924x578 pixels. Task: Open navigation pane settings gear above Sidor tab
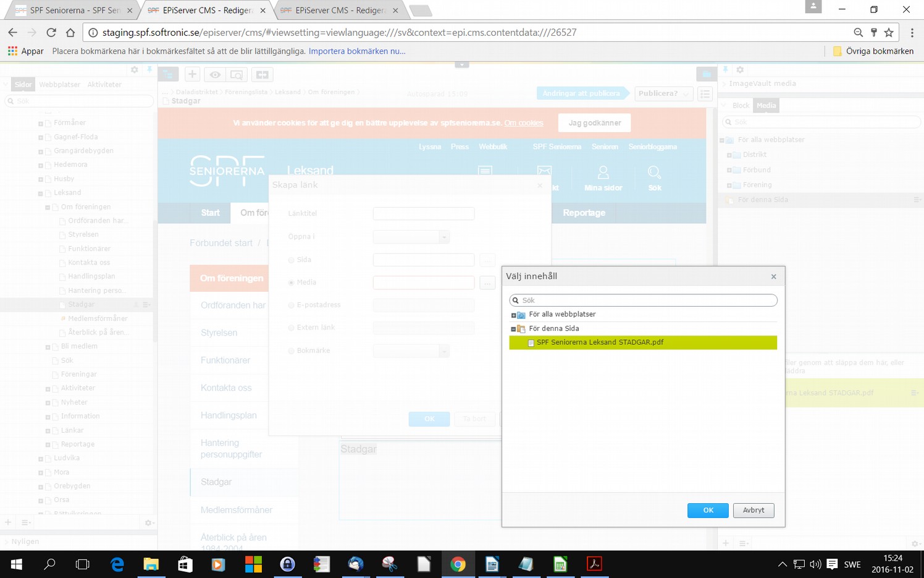click(x=135, y=70)
